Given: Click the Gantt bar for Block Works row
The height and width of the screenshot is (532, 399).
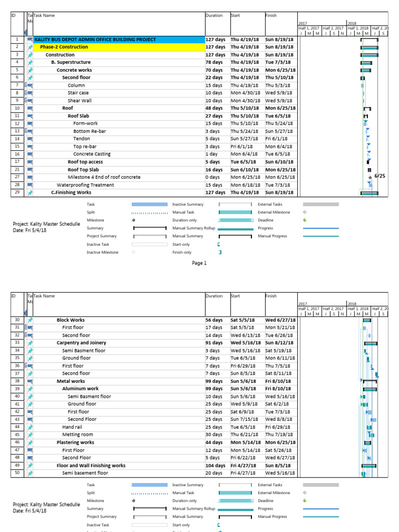Looking at the screenshot, I should pyautogui.click(x=367, y=320).
